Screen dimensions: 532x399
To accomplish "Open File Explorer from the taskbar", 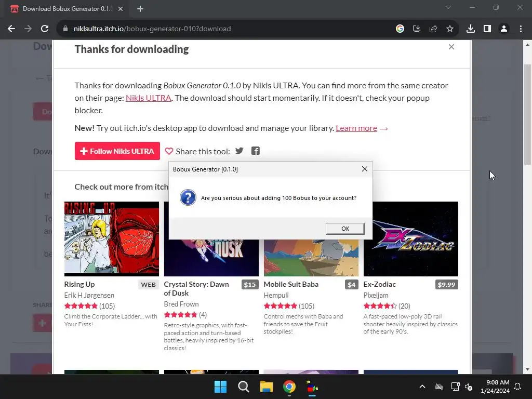I will [267, 387].
